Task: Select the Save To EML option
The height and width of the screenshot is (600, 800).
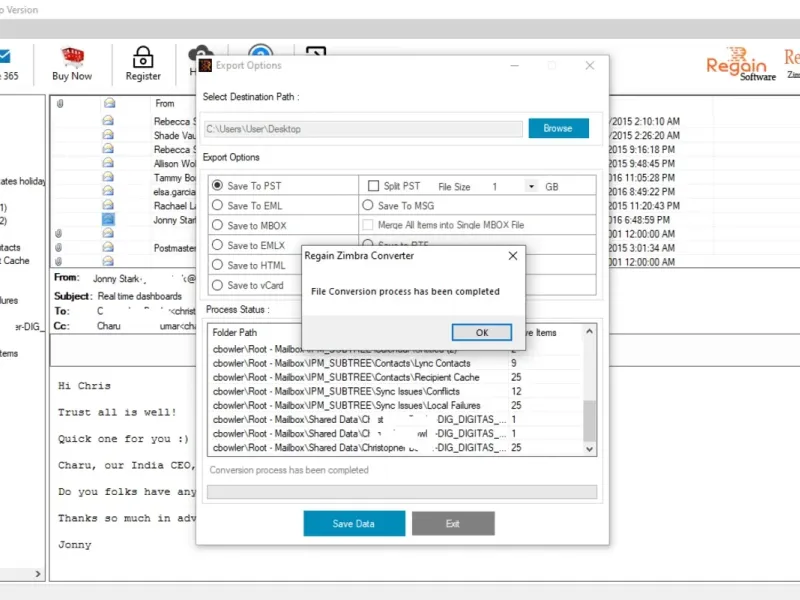Action: (x=217, y=205)
